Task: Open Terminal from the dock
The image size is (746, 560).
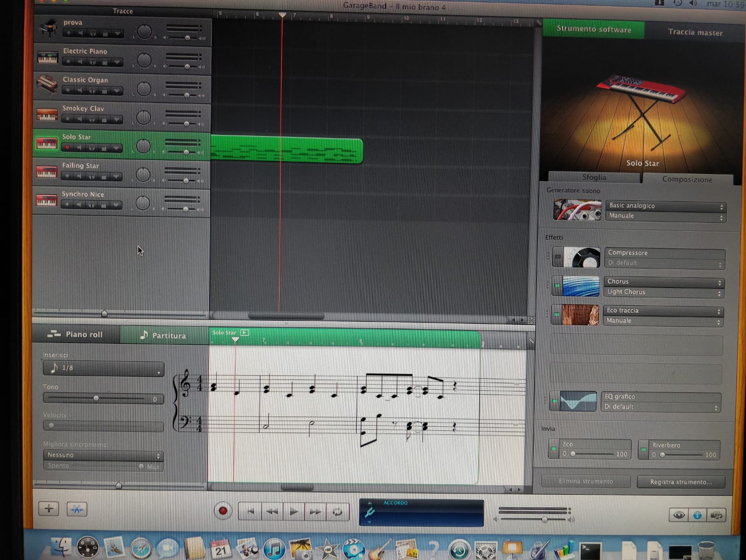Action: (x=590, y=551)
